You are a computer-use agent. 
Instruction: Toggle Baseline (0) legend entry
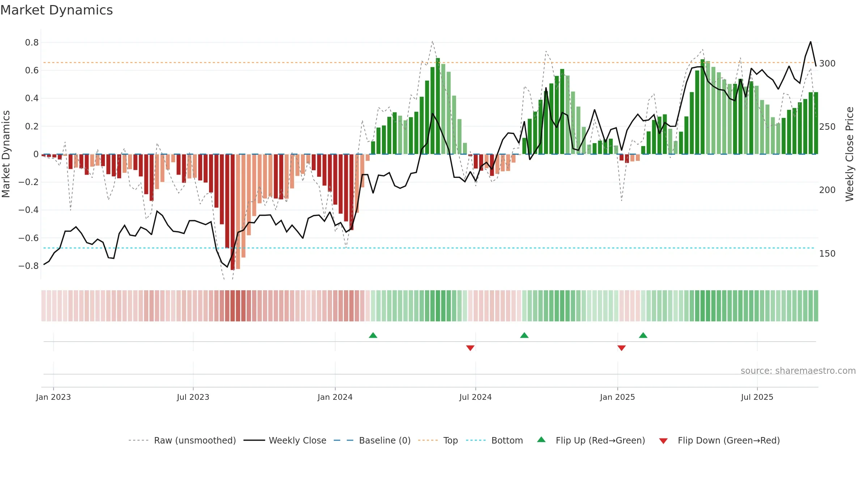(x=372, y=440)
